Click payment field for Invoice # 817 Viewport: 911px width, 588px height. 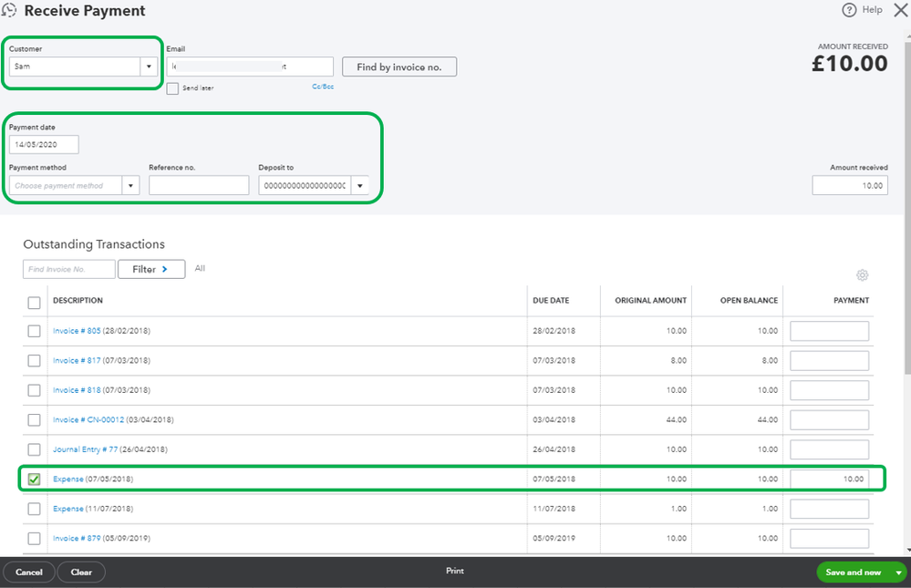[x=829, y=360]
